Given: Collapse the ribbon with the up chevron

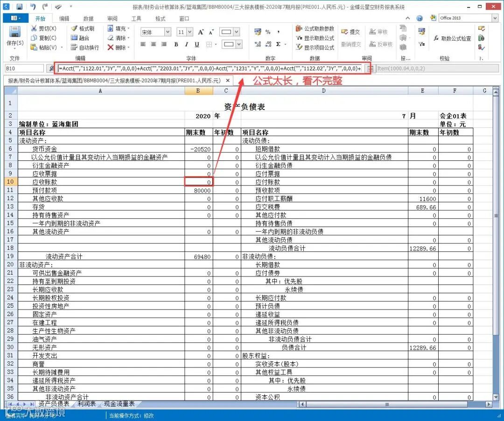Looking at the screenshot, I should coord(407,18).
